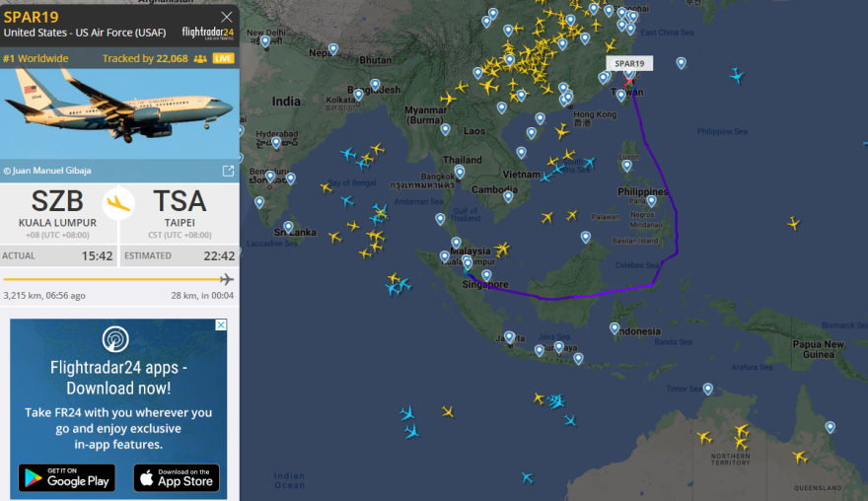Image resolution: width=868 pixels, height=501 pixels.
Task: Click the yellow plane icon between SZB and TSA
Action: pos(119,203)
